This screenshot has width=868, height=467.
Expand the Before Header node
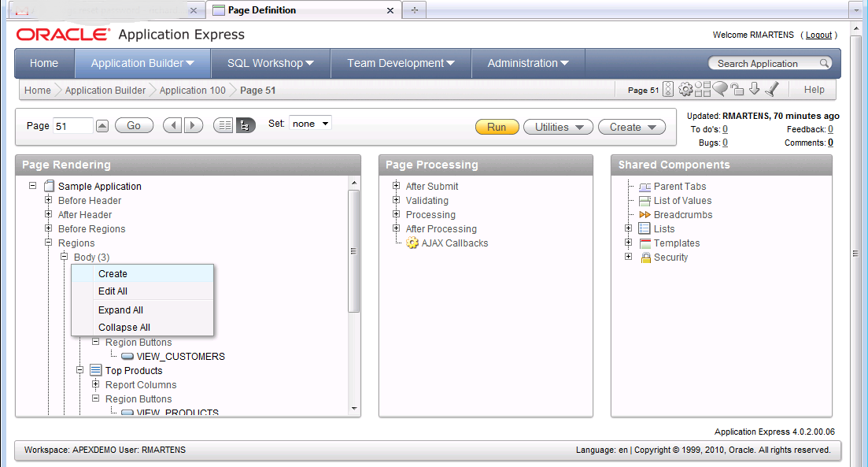[x=48, y=200]
